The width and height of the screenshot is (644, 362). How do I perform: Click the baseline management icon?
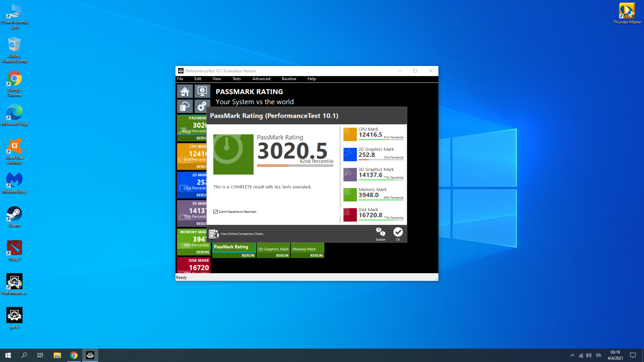[x=185, y=107]
